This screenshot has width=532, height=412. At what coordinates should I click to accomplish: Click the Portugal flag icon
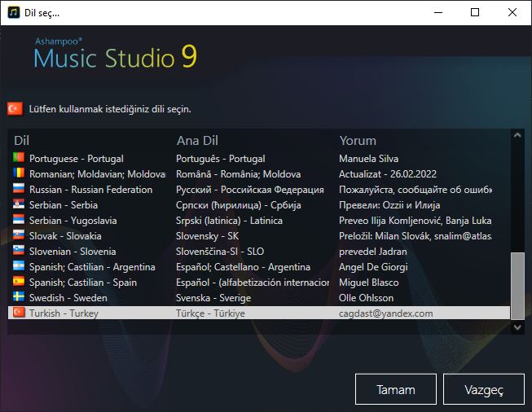point(19,157)
